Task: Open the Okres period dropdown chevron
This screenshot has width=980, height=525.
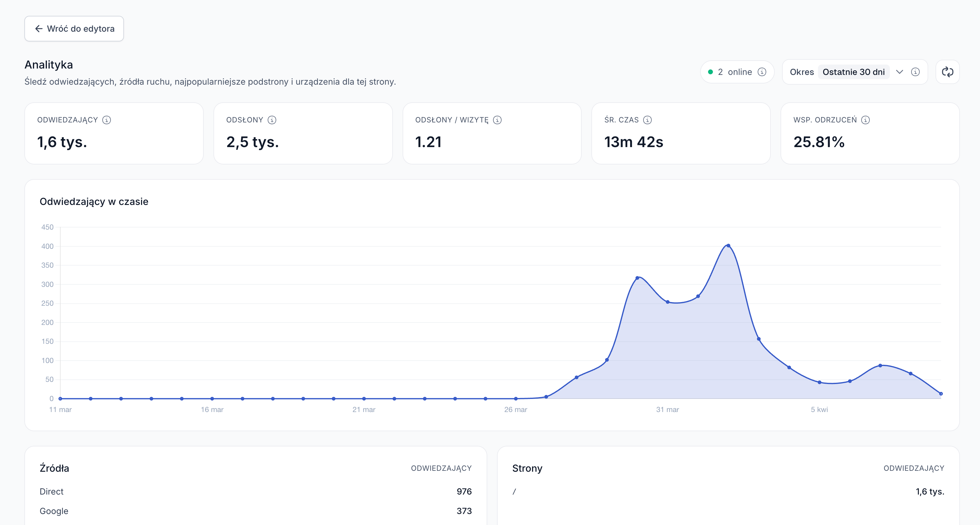Action: 899,72
